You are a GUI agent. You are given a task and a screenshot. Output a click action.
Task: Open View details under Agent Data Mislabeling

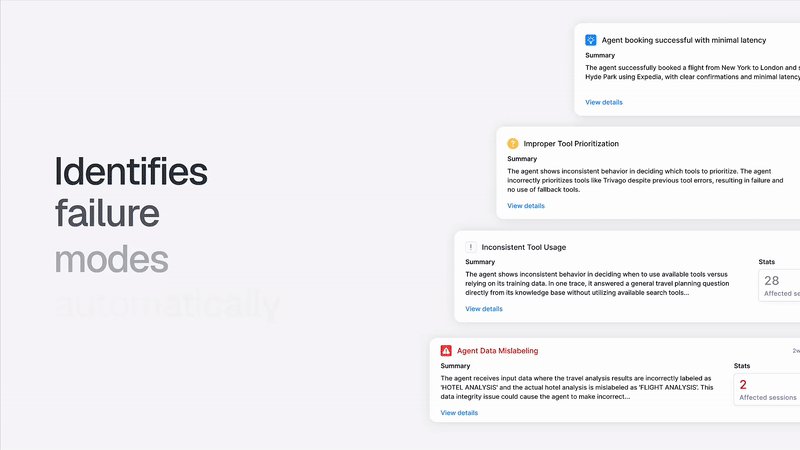[x=459, y=413]
